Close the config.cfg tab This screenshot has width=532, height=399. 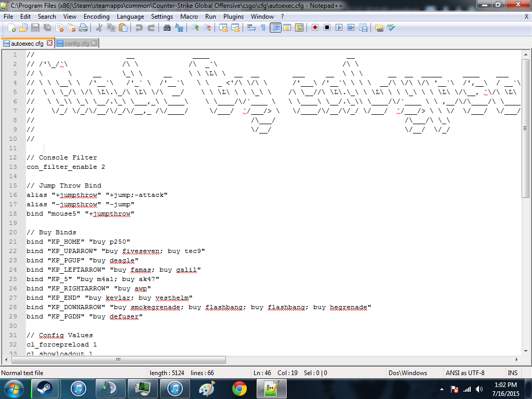(94, 43)
